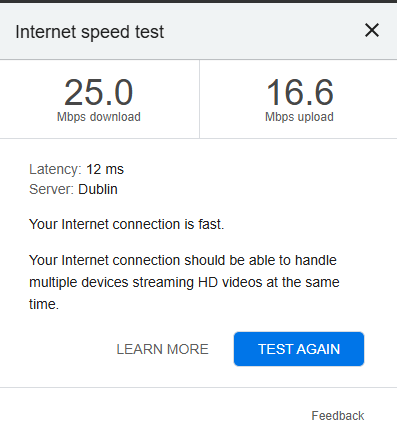Click the 12 ms latency value
The height and width of the screenshot is (448, 397).
click(x=105, y=169)
